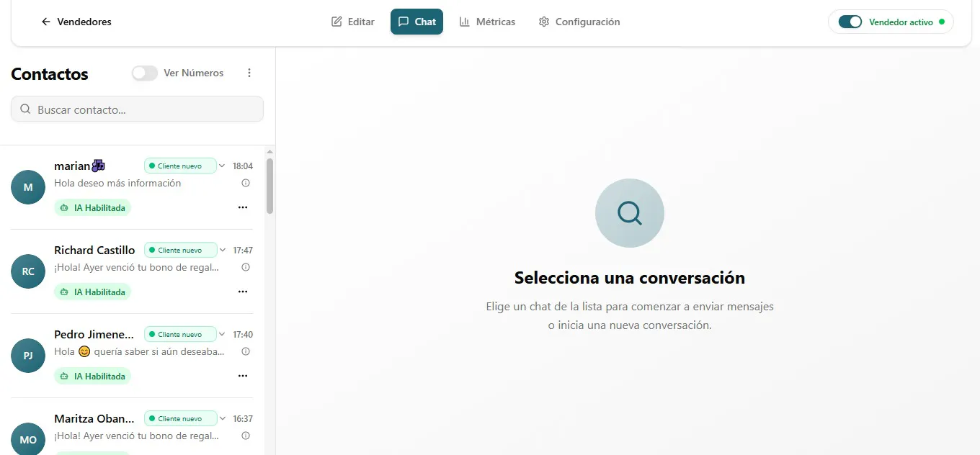Open the Editar tab

(x=353, y=22)
